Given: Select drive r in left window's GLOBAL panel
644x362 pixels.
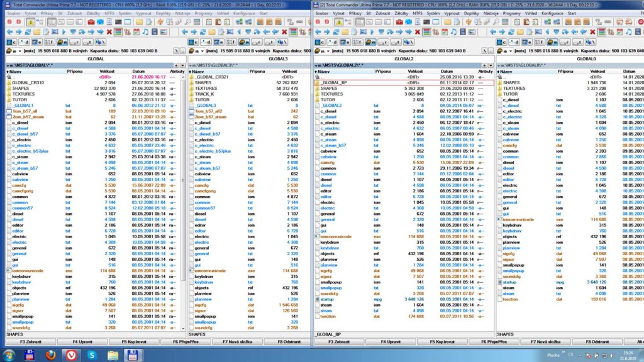Looking at the screenshot, I should point(75,42).
